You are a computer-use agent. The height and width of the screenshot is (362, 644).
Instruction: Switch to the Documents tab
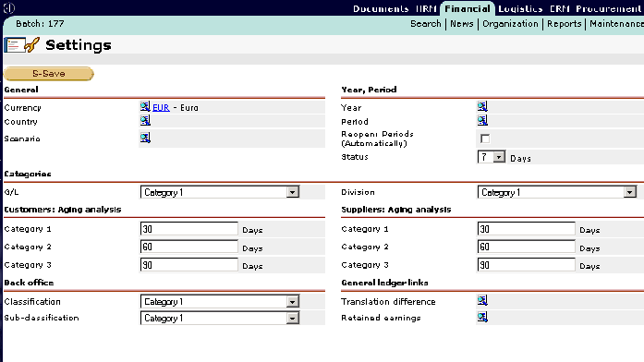point(381,8)
